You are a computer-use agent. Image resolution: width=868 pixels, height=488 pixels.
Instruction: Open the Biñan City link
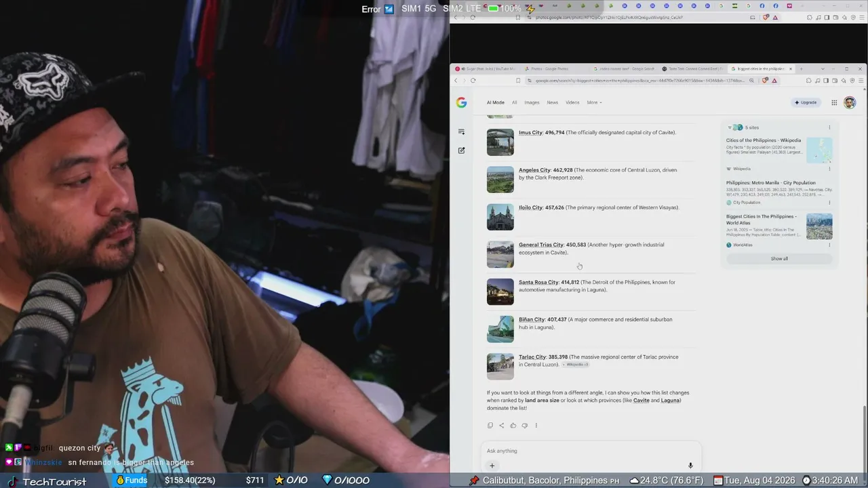[x=532, y=319]
